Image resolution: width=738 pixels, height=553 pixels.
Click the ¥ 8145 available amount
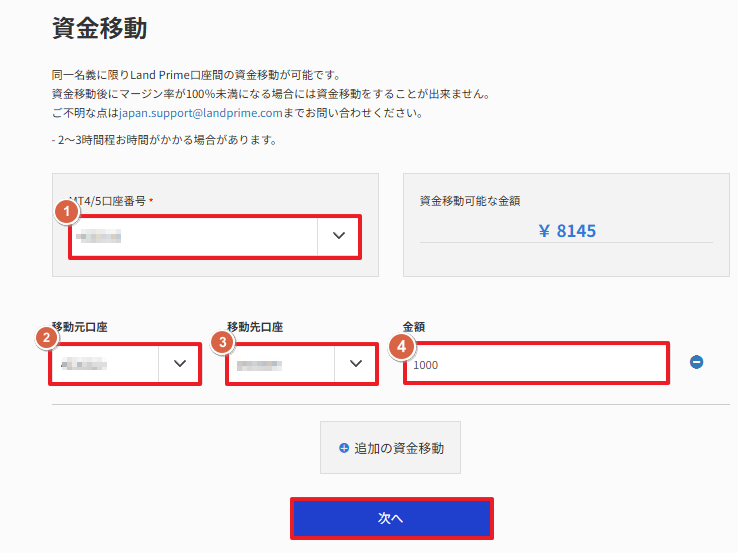(567, 231)
